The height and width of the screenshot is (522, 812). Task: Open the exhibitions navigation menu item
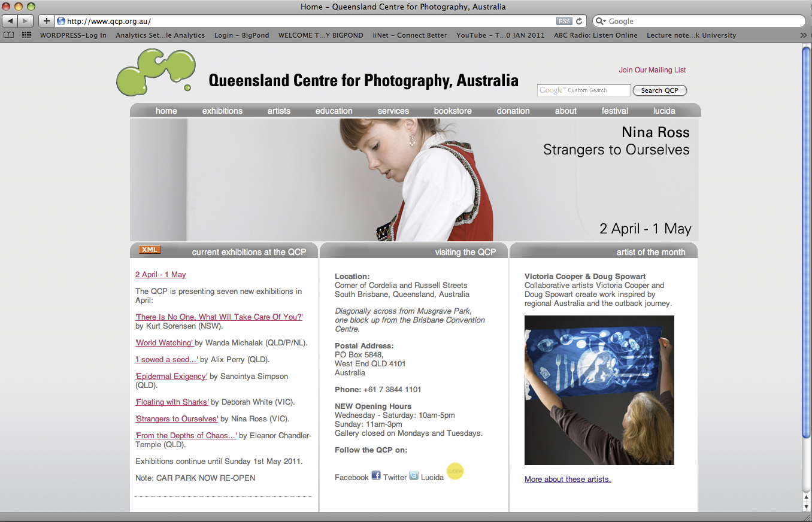pyautogui.click(x=222, y=111)
